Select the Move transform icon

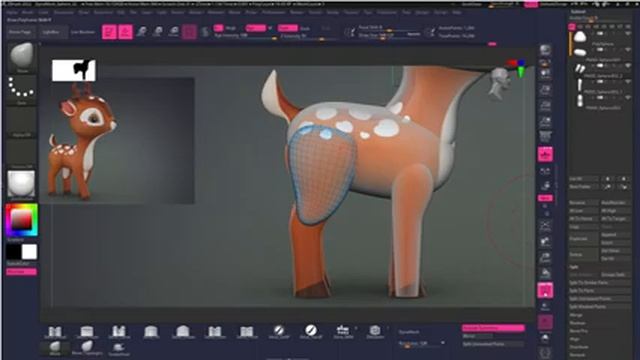point(142,32)
